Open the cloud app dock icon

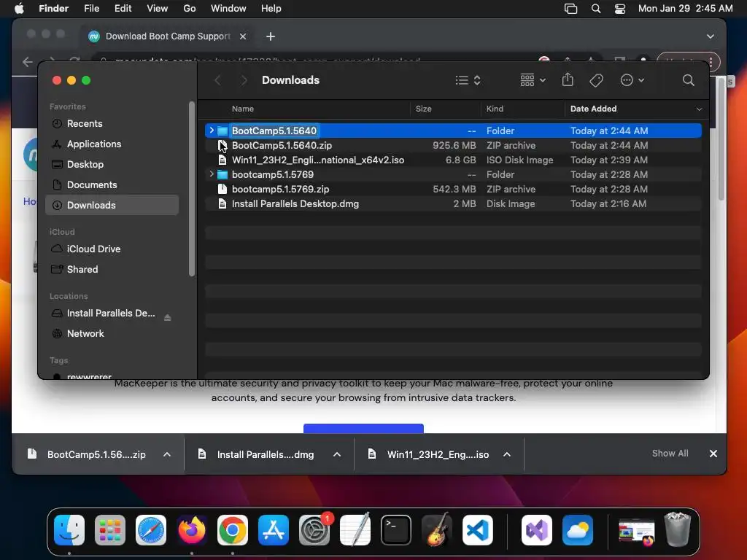(x=578, y=529)
